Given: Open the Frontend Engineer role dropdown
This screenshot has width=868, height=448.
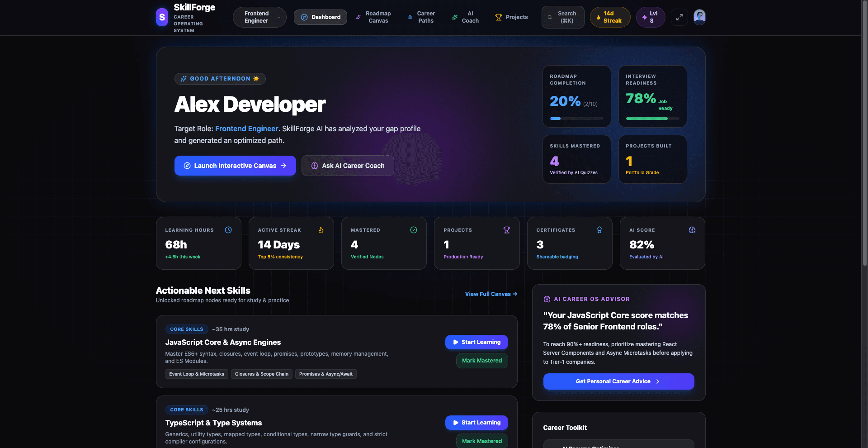Looking at the screenshot, I should click(259, 17).
